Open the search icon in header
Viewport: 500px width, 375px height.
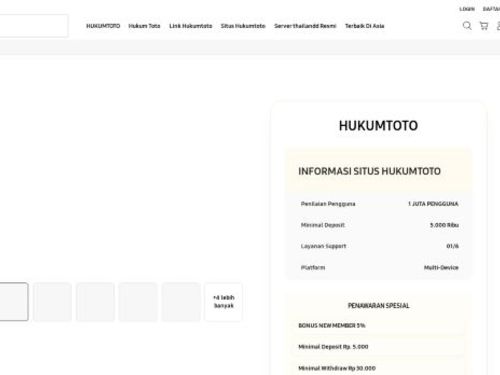point(467,26)
